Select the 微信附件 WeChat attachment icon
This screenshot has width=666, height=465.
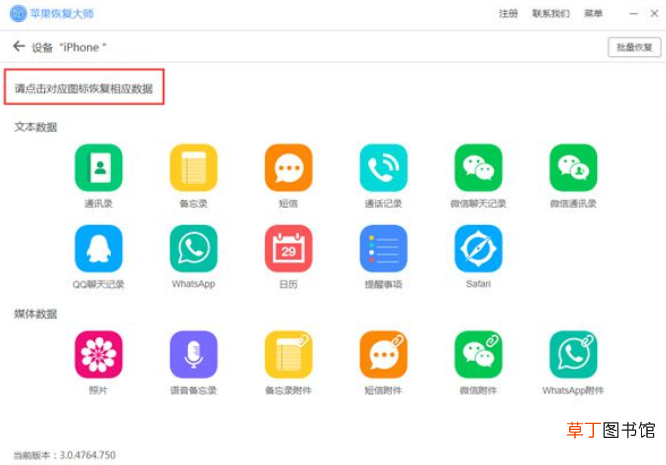point(478,355)
